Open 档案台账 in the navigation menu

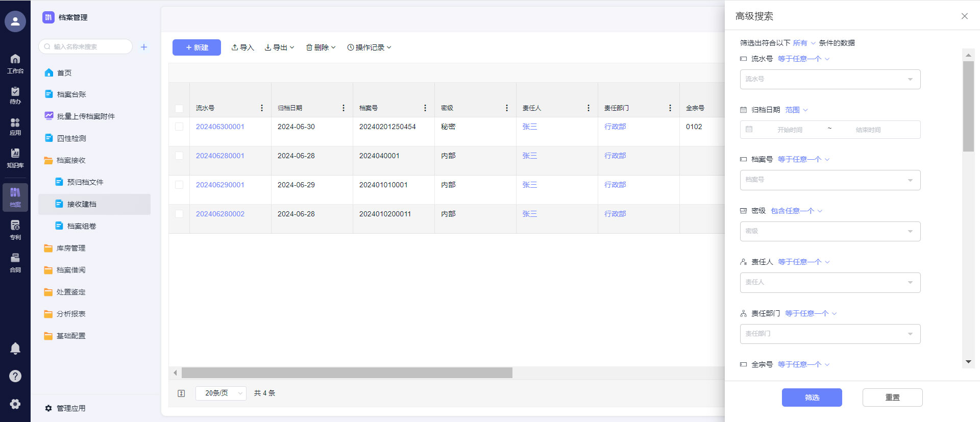click(x=71, y=94)
